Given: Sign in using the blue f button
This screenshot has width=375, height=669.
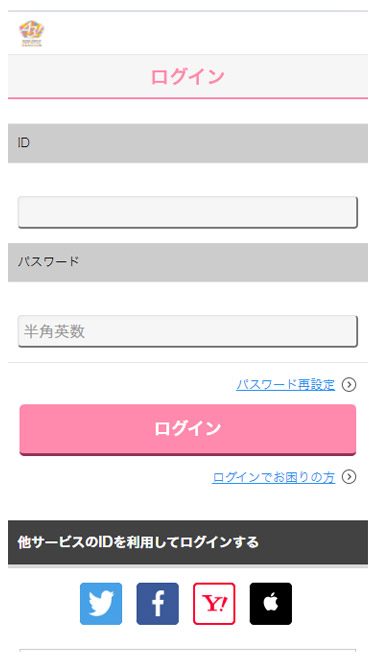Looking at the screenshot, I should (x=157, y=604).
